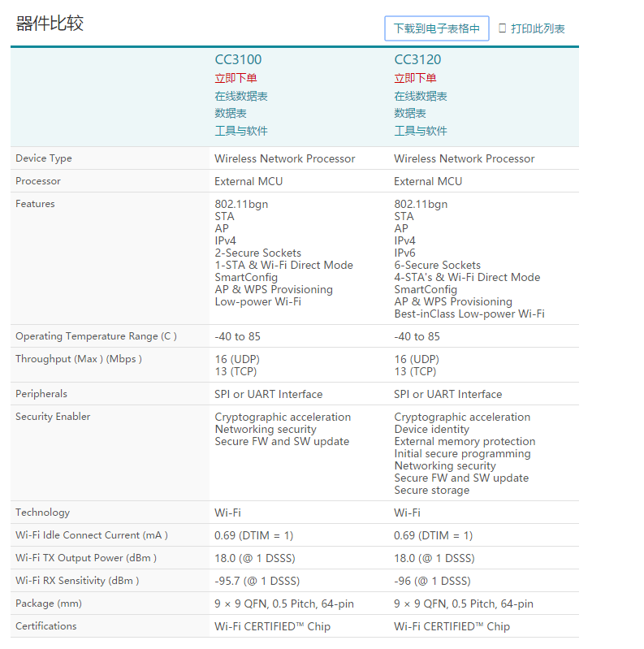Click Wi-Fi technology value for CC3120

(x=407, y=513)
